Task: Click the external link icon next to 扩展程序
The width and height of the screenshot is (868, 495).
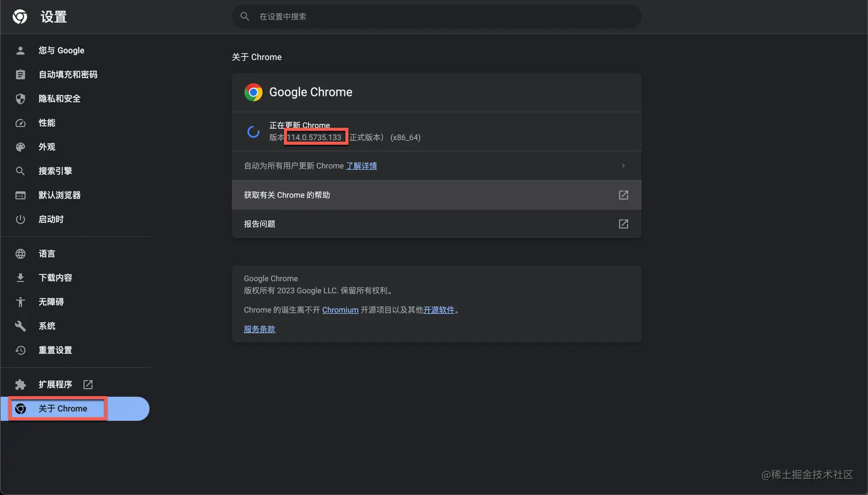Action: tap(88, 385)
